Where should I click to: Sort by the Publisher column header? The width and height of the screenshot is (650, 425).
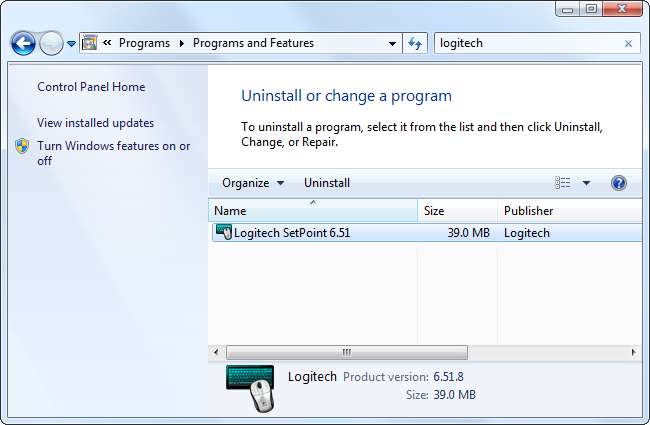coord(570,211)
